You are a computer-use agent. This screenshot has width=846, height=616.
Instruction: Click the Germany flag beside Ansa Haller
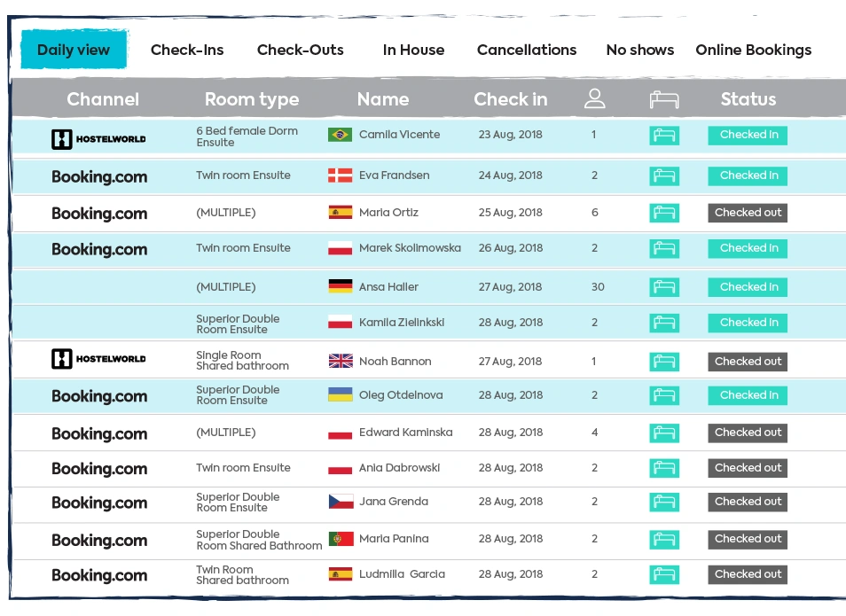341,286
